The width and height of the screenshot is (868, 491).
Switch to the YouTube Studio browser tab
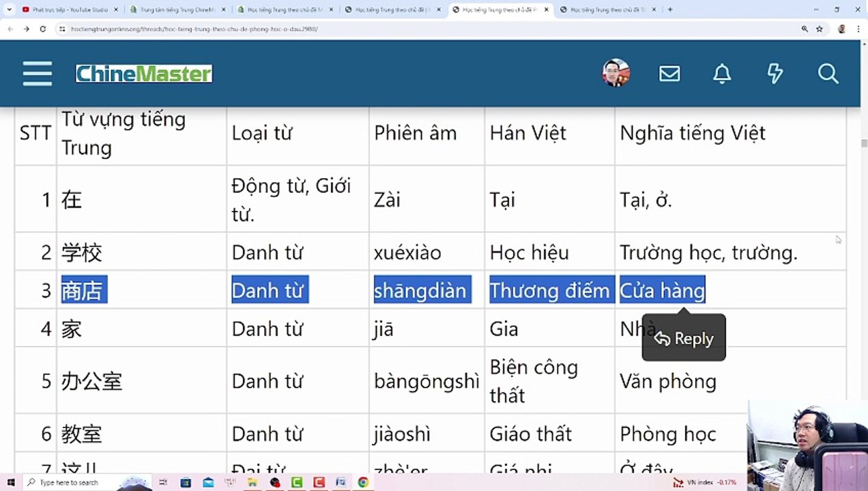(x=70, y=10)
